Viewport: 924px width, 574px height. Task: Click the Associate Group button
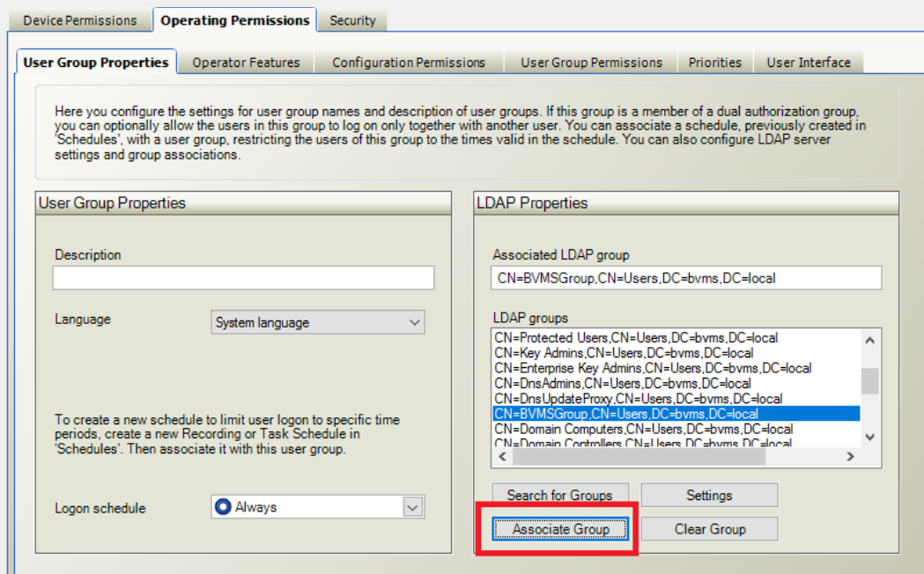pyautogui.click(x=560, y=529)
